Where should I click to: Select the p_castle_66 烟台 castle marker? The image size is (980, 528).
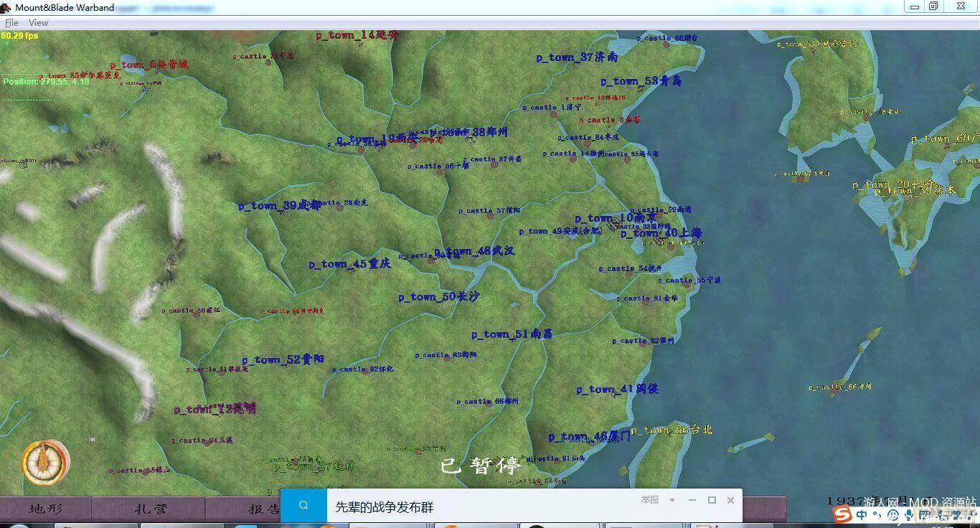(667, 39)
